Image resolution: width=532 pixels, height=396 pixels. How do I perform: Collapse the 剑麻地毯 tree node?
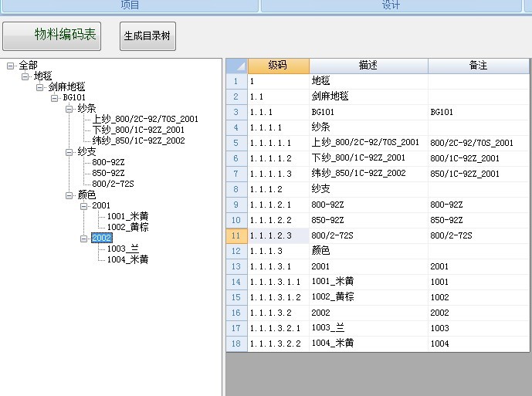(40, 87)
